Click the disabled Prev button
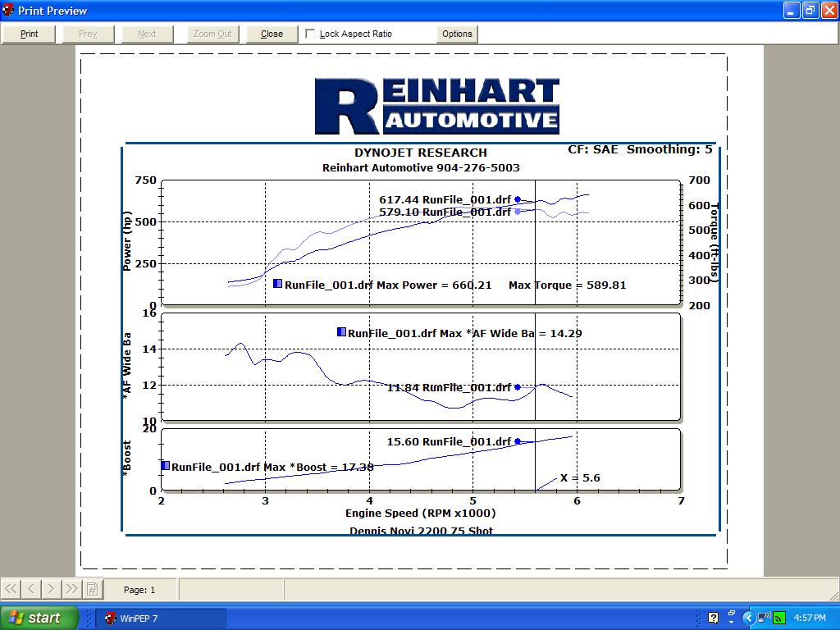This screenshot has height=630, width=840. [88, 34]
